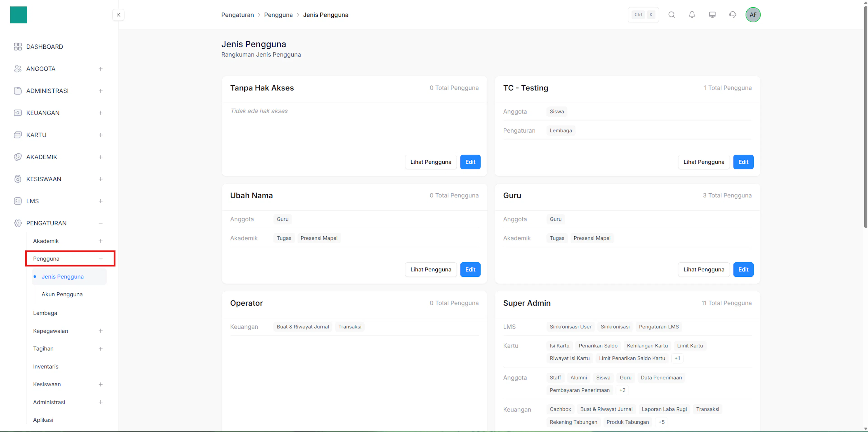Click the +1 tag in Kartu row
The height and width of the screenshot is (432, 868).
coord(677,358)
